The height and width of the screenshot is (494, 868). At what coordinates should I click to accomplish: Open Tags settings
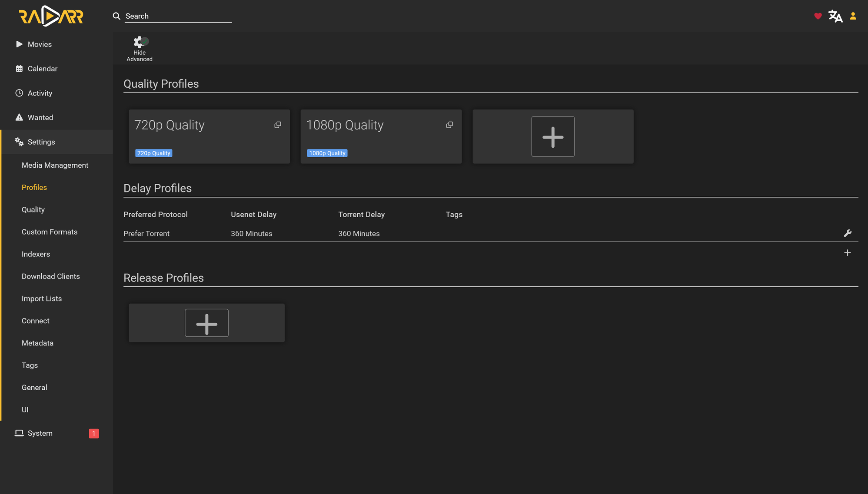pyautogui.click(x=30, y=365)
